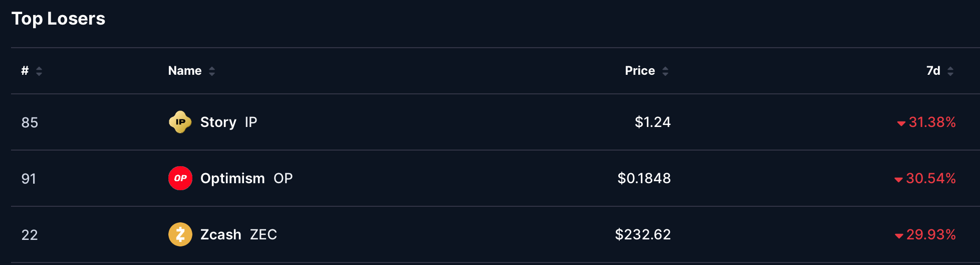
Task: Sort table by rank number arrows
Action: click(39, 71)
